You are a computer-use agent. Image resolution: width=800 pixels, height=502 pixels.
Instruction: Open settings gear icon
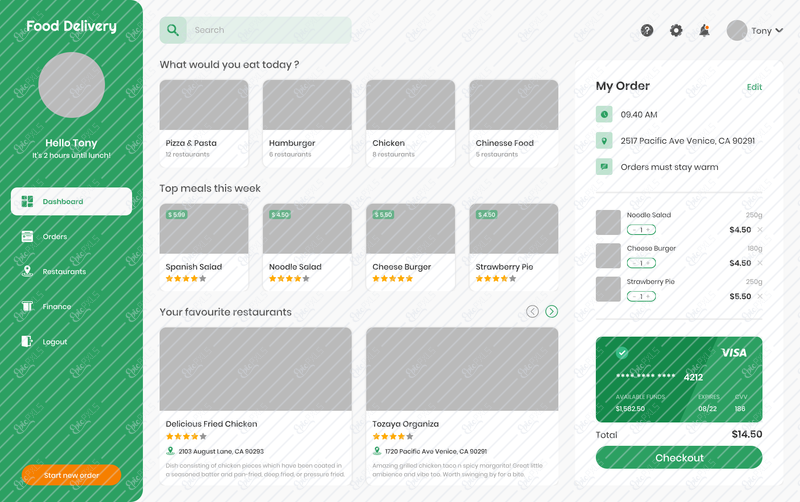click(x=676, y=31)
